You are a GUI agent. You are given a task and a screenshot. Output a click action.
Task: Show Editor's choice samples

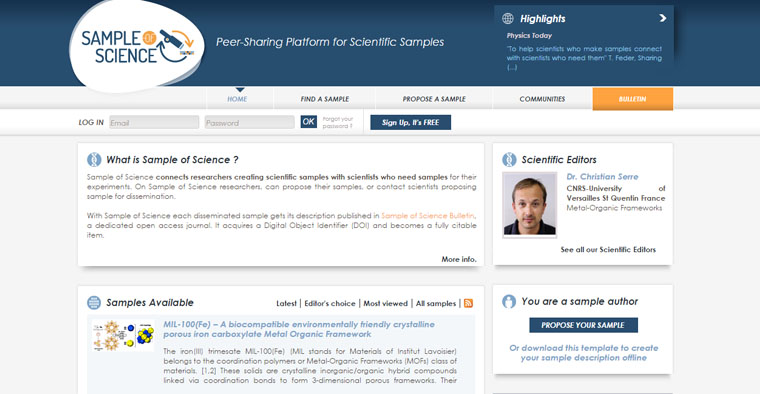[330, 303]
